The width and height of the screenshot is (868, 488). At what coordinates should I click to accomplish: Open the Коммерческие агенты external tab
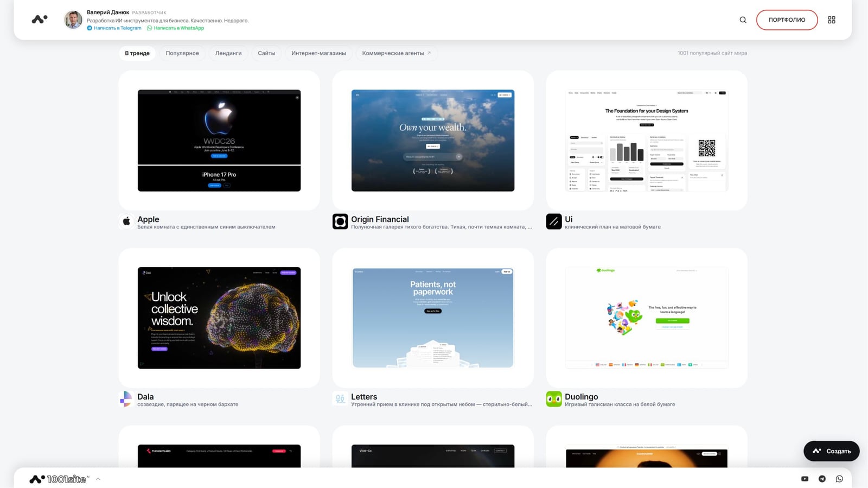[397, 53]
